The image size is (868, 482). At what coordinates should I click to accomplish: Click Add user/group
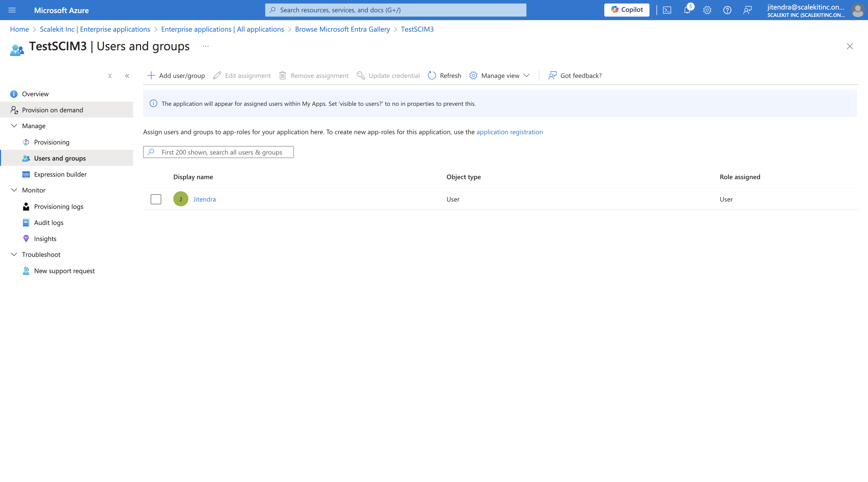(x=176, y=75)
